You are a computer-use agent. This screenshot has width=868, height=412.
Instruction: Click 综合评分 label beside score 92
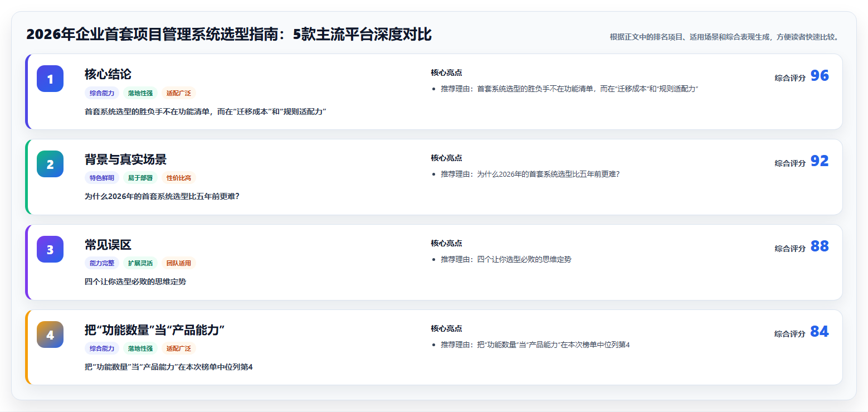click(x=790, y=163)
